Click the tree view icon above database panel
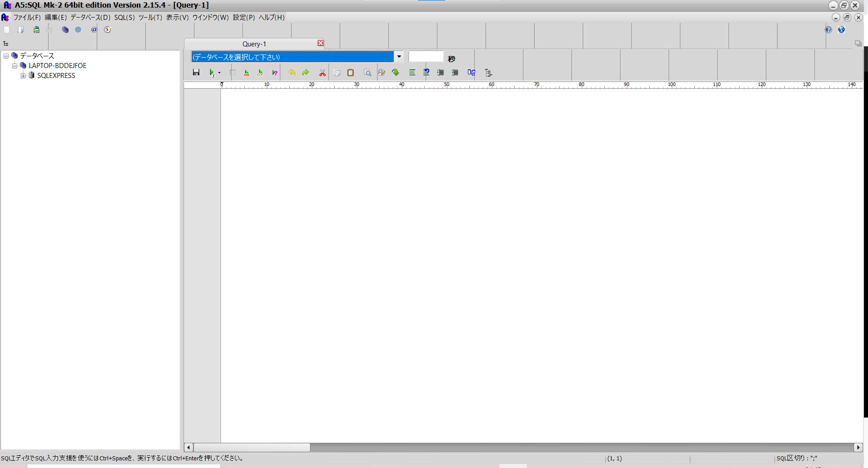This screenshot has width=868, height=468. coord(6,44)
